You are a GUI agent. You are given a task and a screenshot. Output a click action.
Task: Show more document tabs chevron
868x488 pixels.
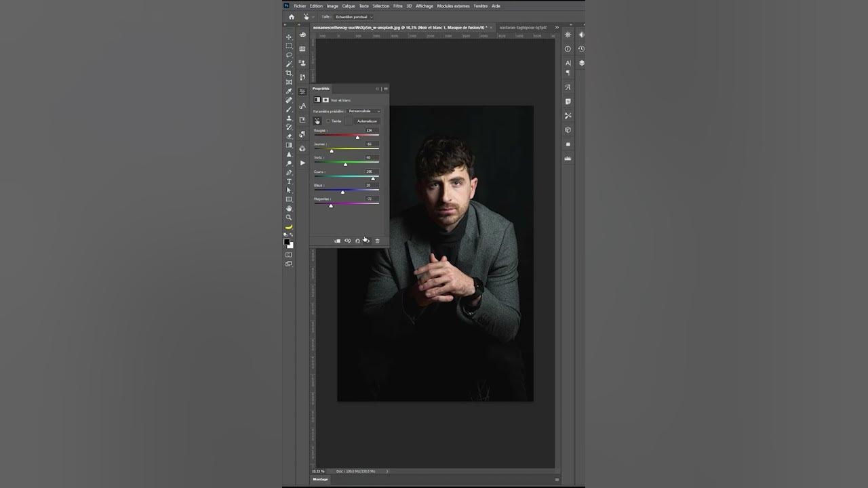557,28
